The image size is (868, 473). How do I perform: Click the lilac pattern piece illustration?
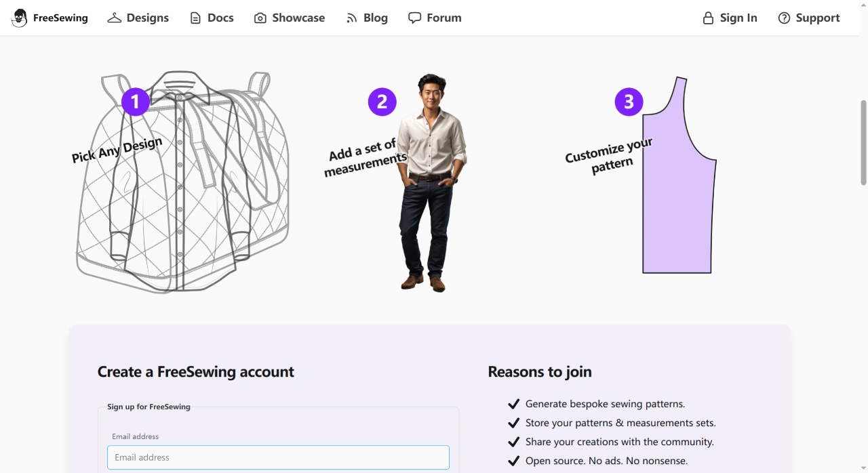(678, 203)
